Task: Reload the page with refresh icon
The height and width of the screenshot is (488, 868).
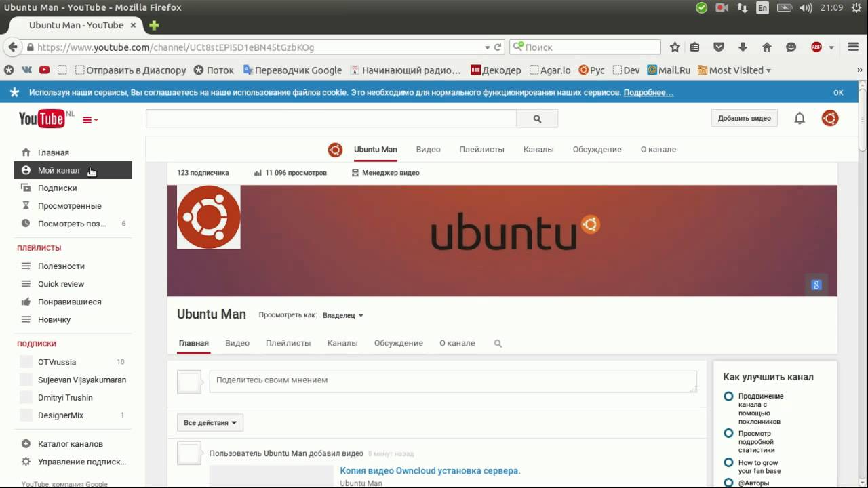Action: click(498, 47)
